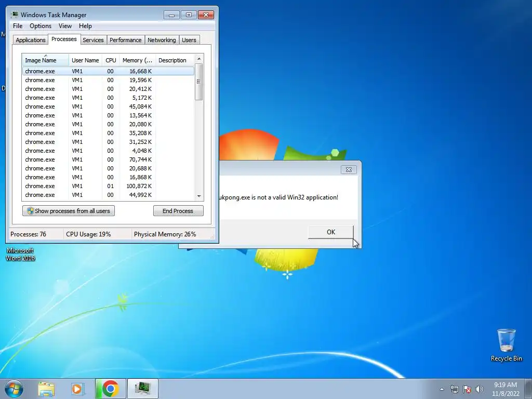
Task: Select chrome.exe row using 19,596 K
Action: (x=108, y=80)
